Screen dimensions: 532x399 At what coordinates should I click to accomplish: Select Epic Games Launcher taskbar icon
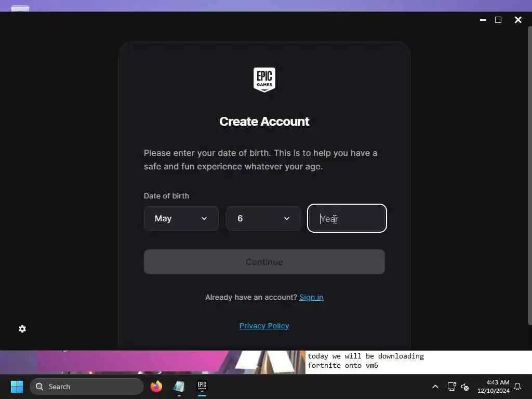pyautogui.click(x=202, y=387)
